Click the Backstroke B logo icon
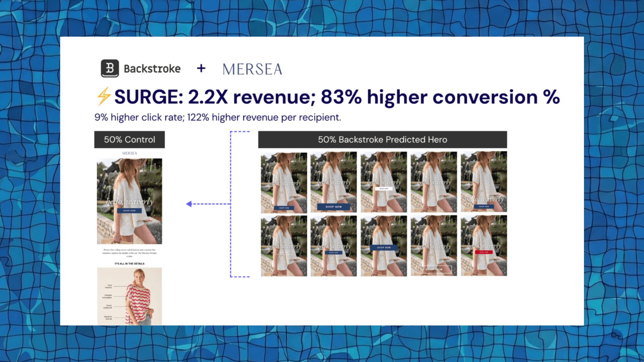The height and width of the screenshot is (362, 644). [x=110, y=68]
